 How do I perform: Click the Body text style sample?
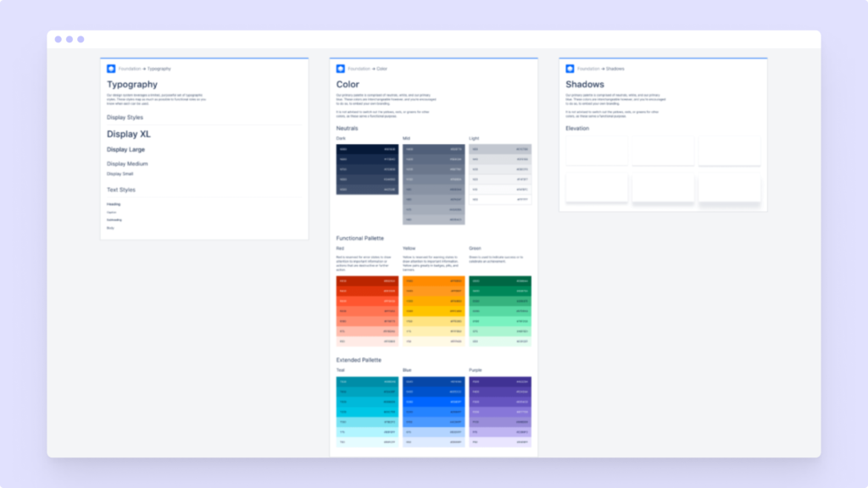pyautogui.click(x=110, y=227)
